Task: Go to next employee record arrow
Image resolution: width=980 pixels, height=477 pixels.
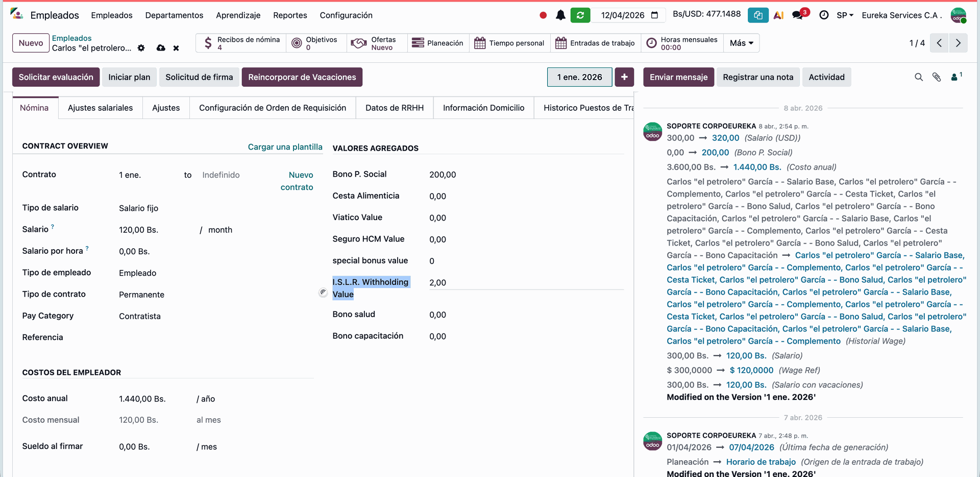Action: coord(958,43)
